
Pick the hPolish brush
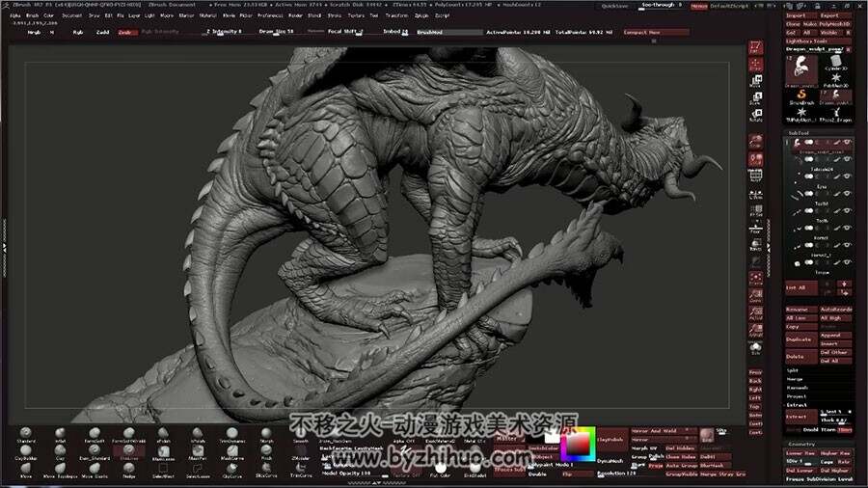point(198,435)
